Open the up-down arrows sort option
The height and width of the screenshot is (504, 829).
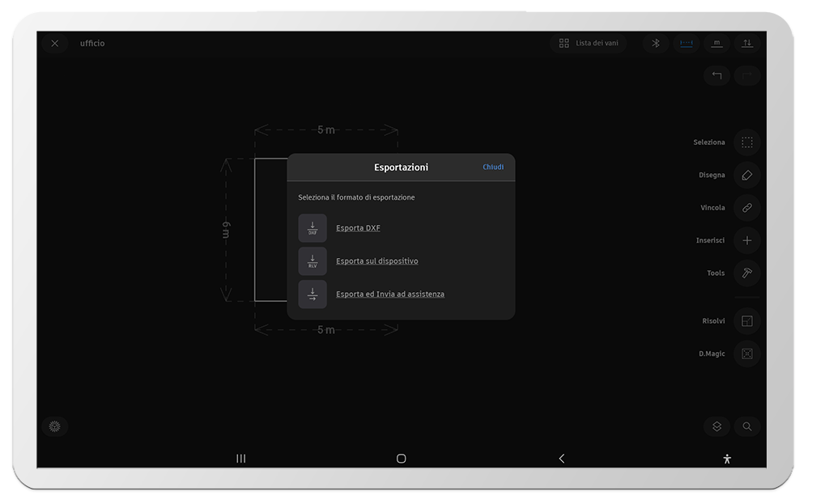coord(747,44)
